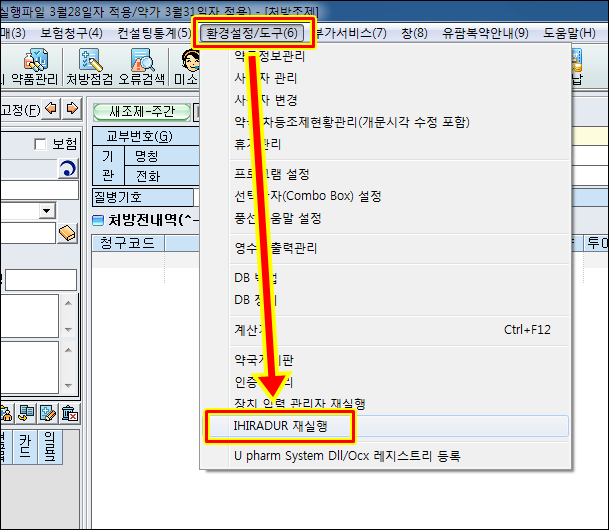Select 풍선도움말 설정 menu entry
Image resolution: width=609 pixels, height=530 pixels.
pos(385,218)
